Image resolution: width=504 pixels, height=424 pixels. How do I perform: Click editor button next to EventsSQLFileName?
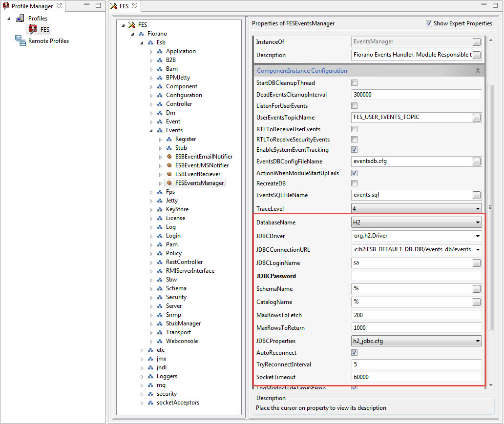click(477, 195)
